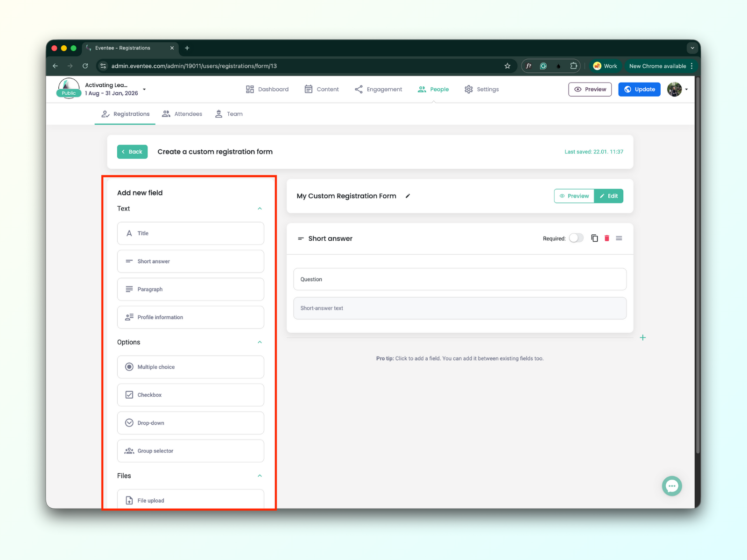
Task: Add a Checkbox field type
Action: (x=190, y=395)
